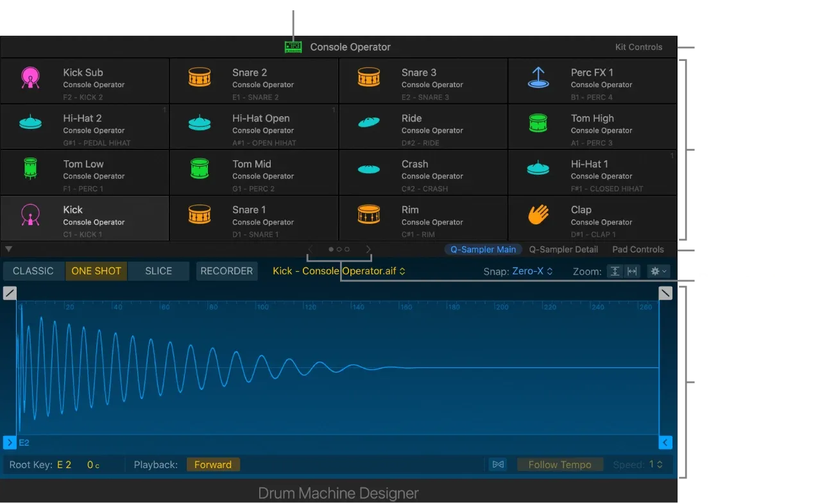Image resolution: width=838 pixels, height=504 pixels.
Task: Toggle the Flex bowtie button
Action: [x=497, y=464]
